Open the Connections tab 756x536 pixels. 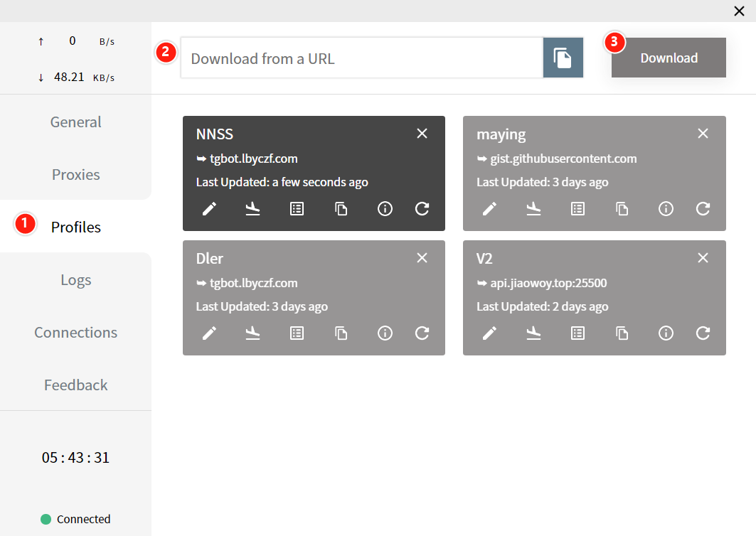75,333
